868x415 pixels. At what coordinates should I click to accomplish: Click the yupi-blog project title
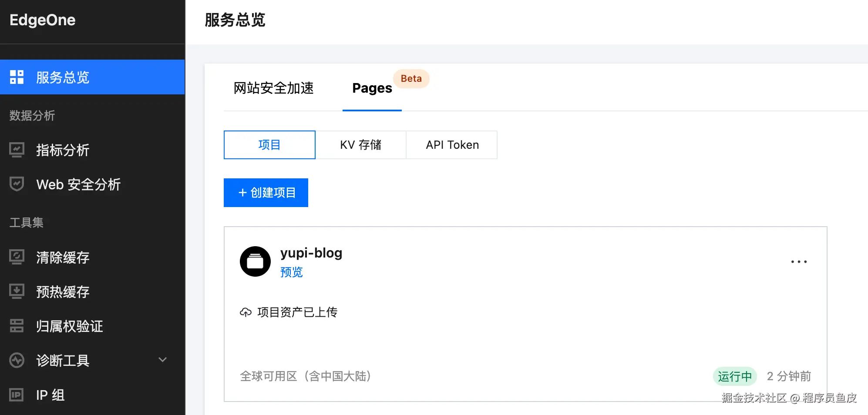[x=311, y=253]
